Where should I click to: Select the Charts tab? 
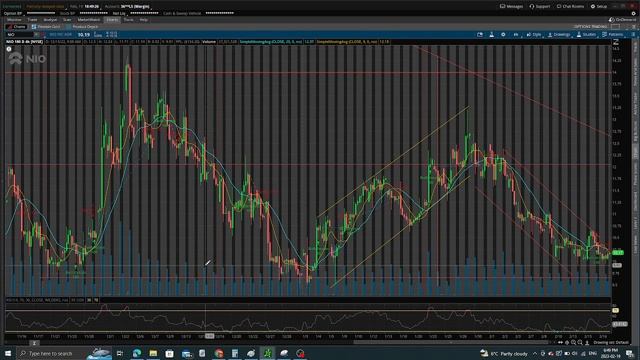[111, 20]
